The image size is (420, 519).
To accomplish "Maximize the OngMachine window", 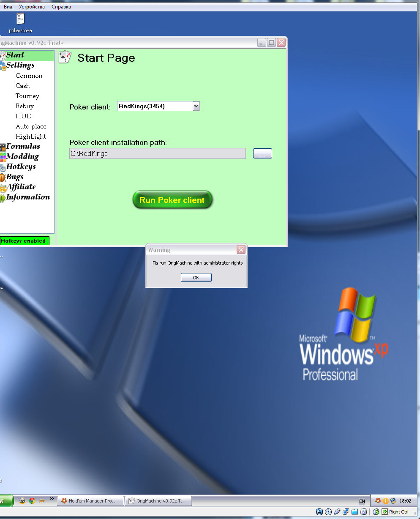I will (x=272, y=42).
